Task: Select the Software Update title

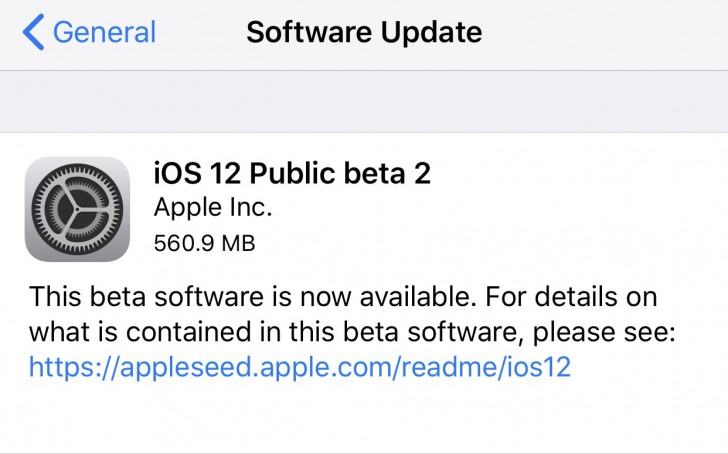Action: pos(364,32)
